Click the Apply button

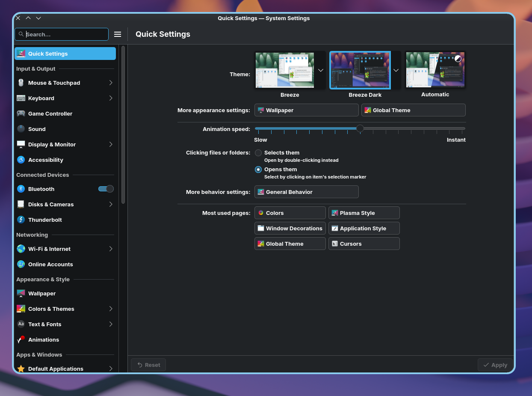(495, 365)
